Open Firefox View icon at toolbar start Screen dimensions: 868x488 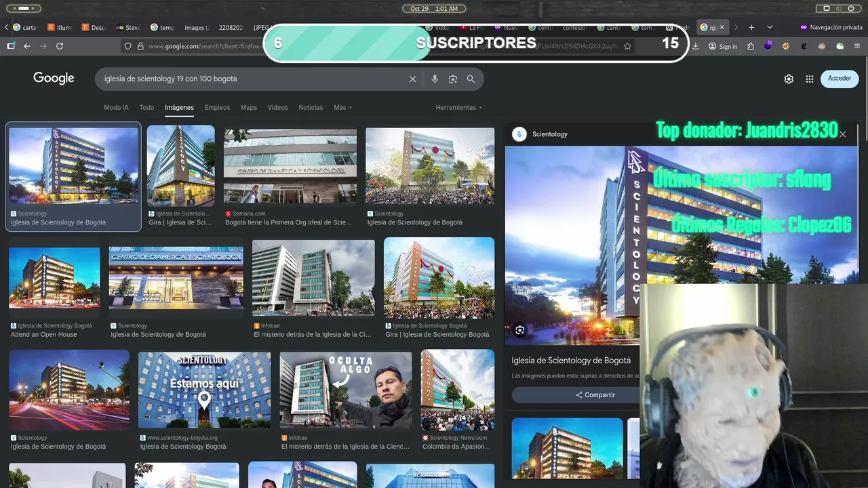pos(11,46)
